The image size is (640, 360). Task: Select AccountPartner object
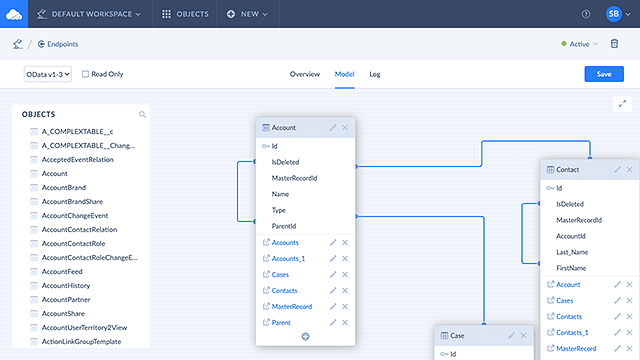(66, 300)
